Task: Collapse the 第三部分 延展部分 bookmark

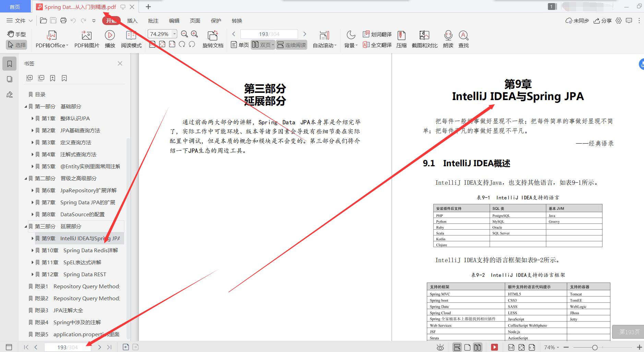Action: click(26, 227)
